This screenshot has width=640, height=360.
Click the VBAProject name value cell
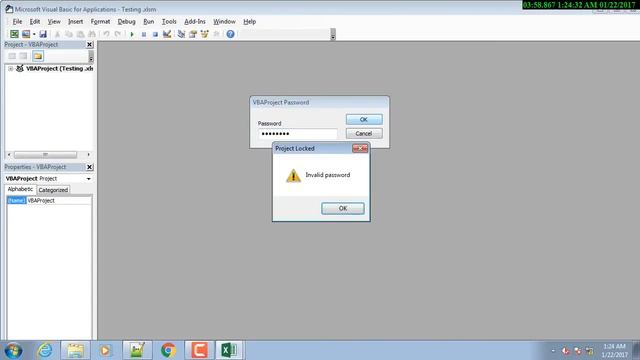coord(59,200)
